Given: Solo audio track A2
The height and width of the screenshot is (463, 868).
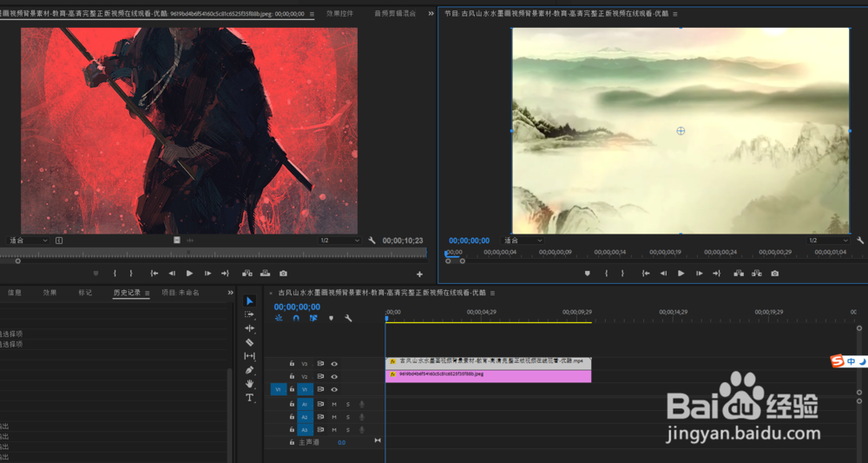Looking at the screenshot, I should [348, 417].
